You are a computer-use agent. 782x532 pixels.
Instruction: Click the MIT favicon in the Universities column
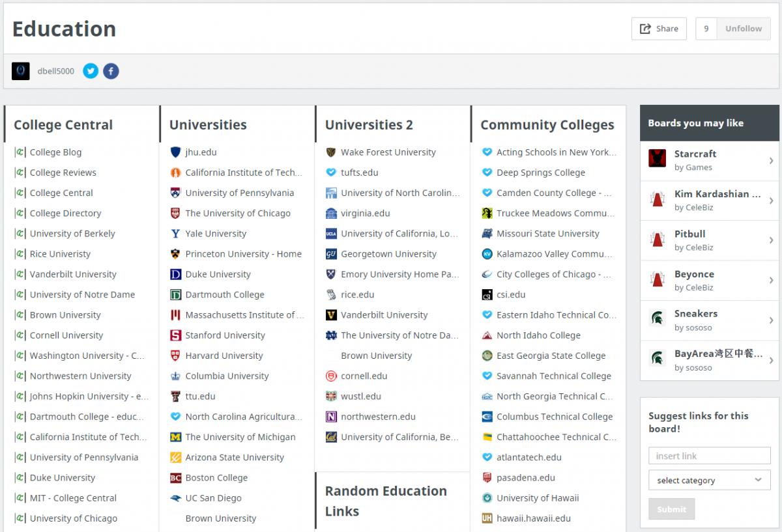(x=175, y=315)
